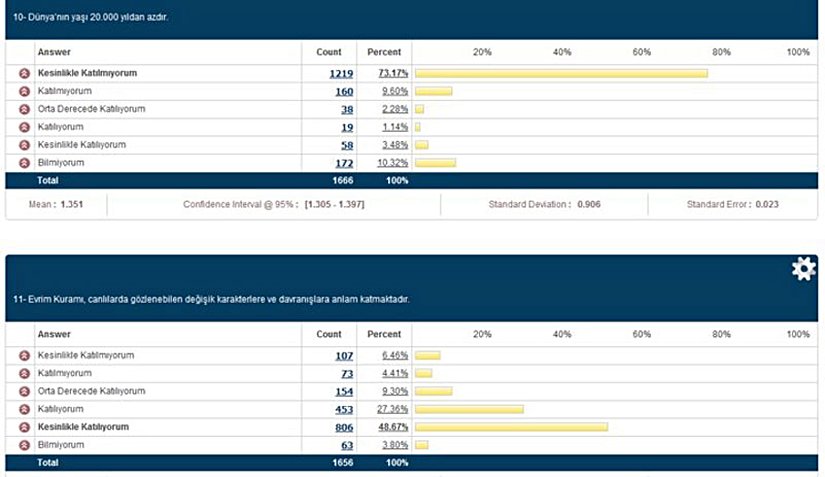This screenshot has height=477, width=825.
Task: Open the 1219 count link
Action: [341, 73]
